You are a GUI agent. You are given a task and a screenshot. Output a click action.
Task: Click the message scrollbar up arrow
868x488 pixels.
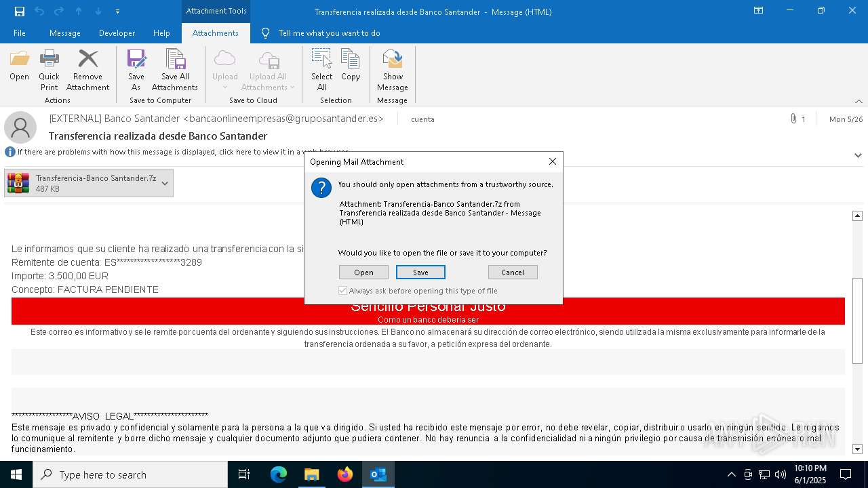[x=857, y=216]
